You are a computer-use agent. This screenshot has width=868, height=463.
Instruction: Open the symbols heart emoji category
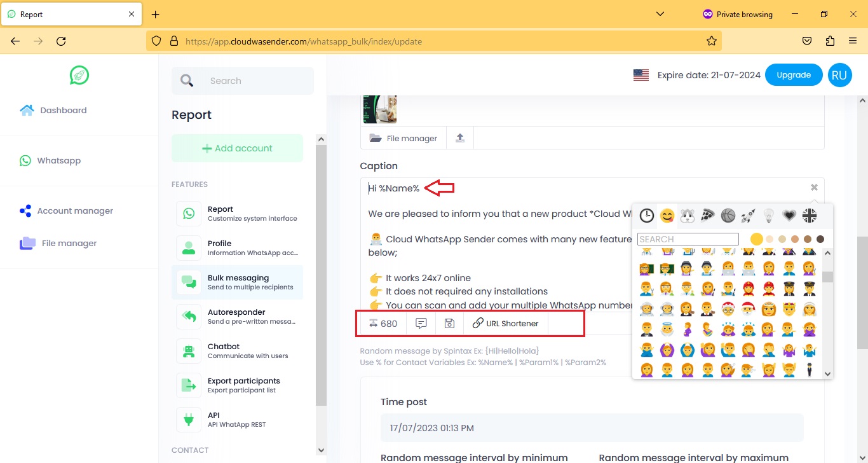[789, 216]
